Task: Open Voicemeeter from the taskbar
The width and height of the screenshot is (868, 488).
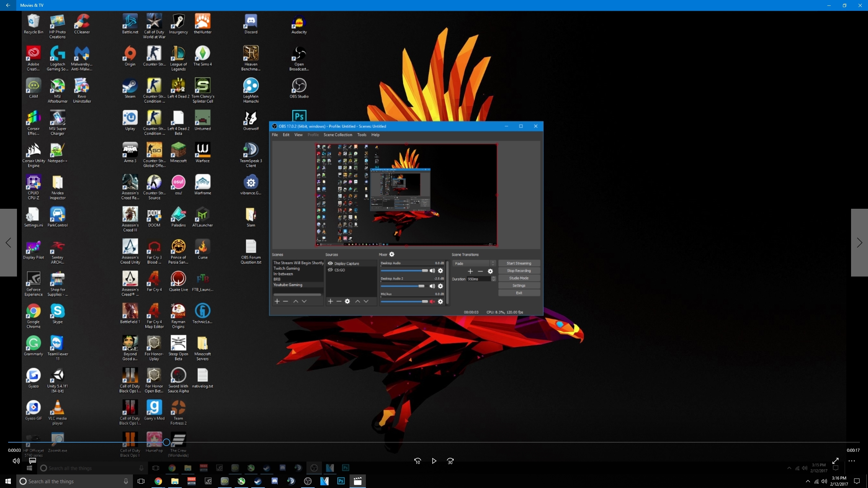Action: [x=191, y=481]
